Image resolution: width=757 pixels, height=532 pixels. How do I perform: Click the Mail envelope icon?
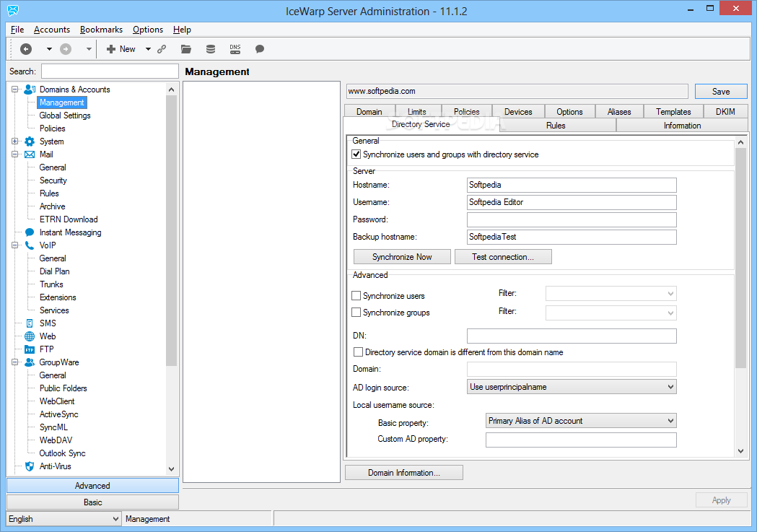[30, 154]
